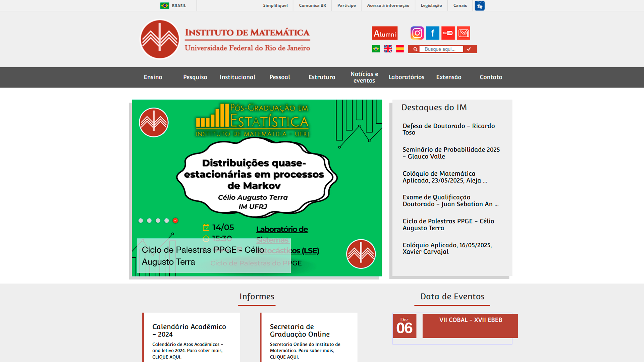Switch language with Brazilian flag icon
The height and width of the screenshot is (362, 644).
(376, 49)
